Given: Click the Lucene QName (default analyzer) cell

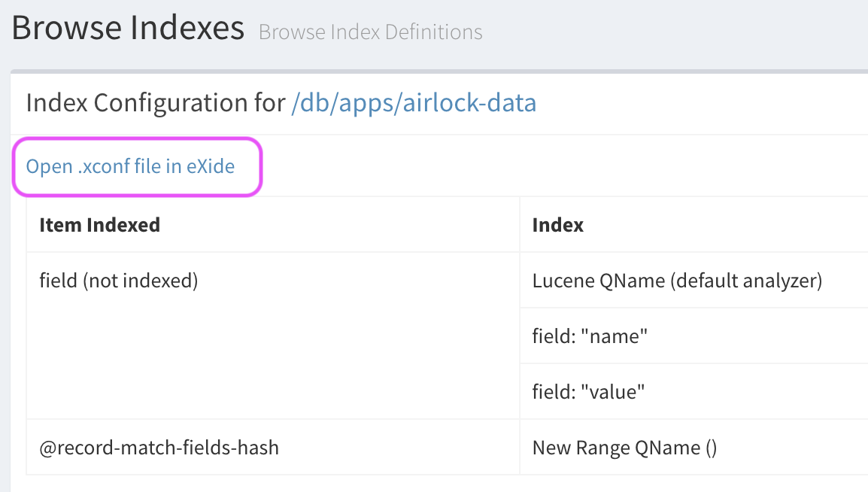Looking at the screenshot, I should click(x=677, y=281).
